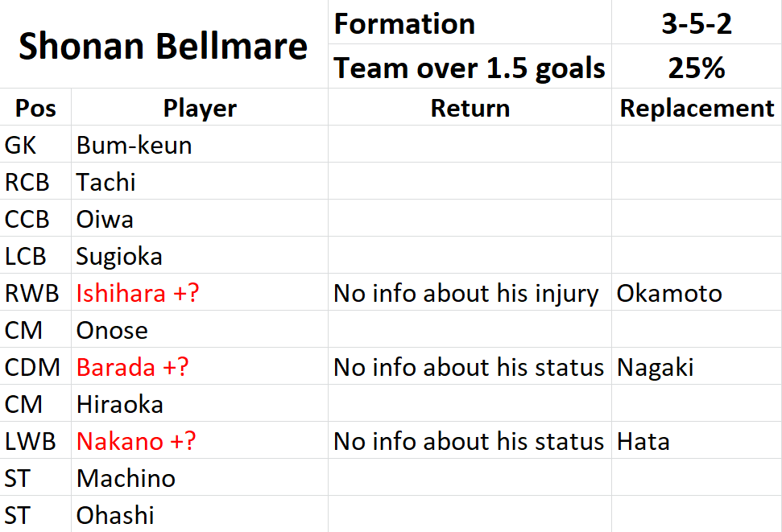This screenshot has width=782, height=532.
Task: Click the Machino striker cell
Action: 200,477
